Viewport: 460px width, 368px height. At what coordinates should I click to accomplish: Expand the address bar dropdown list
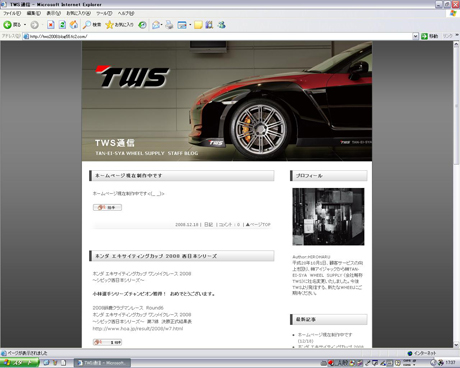tap(415, 36)
